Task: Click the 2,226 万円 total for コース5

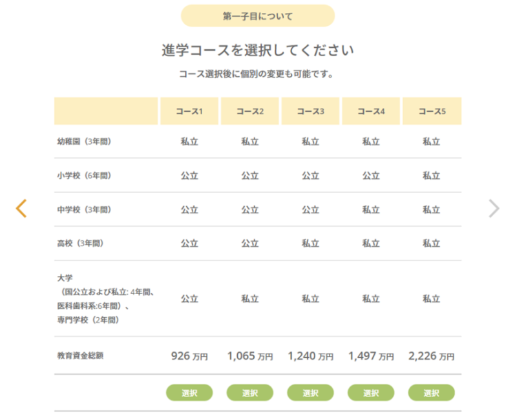Action: (x=431, y=356)
